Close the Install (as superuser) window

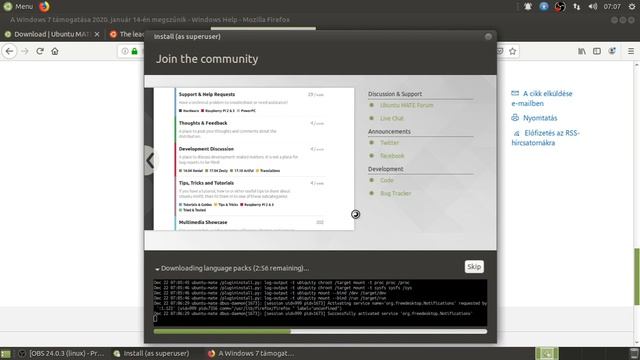pos(488,37)
